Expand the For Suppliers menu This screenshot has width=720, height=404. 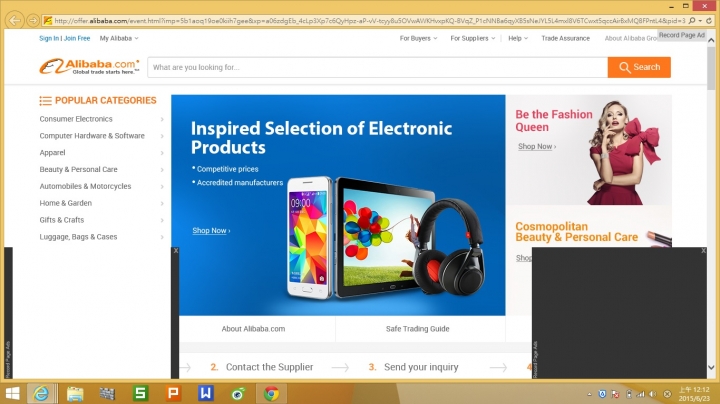[x=472, y=38]
